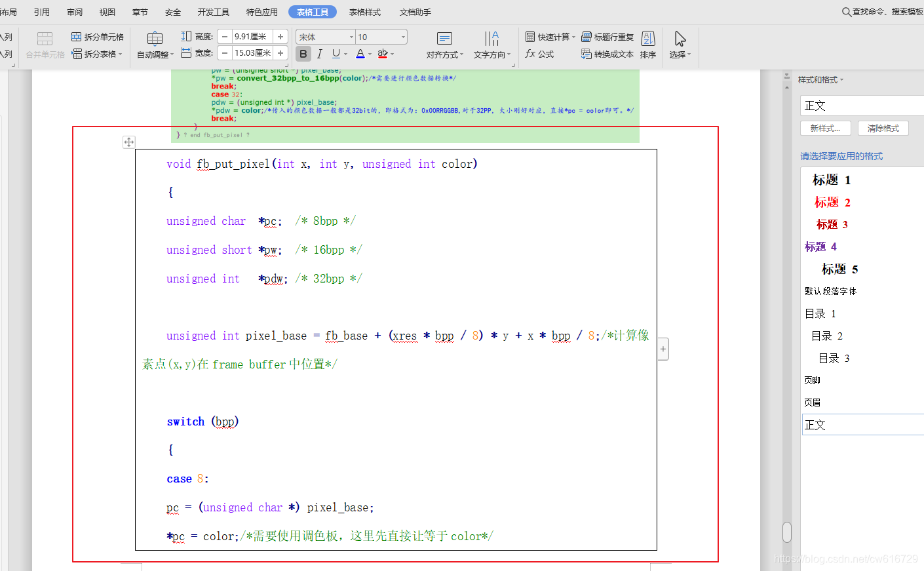Click the formula (fx 公式) button
This screenshot has width=924, height=571.
click(x=539, y=54)
